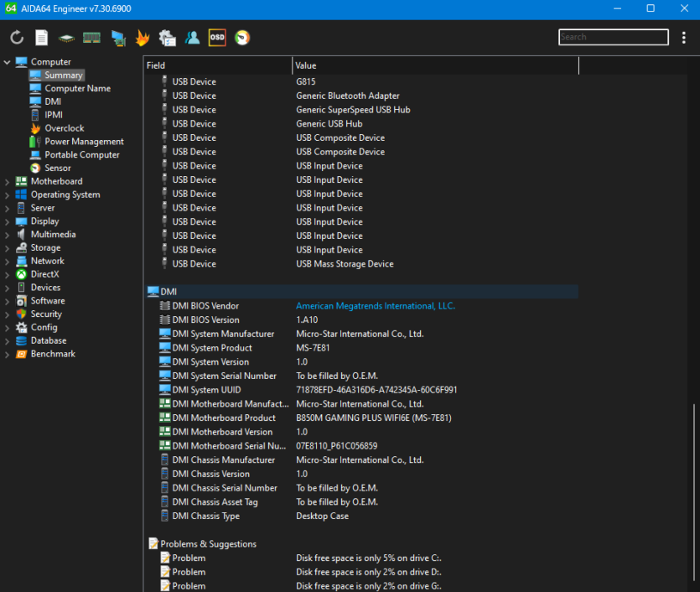The height and width of the screenshot is (592, 700).
Task: Open the motherboard chip toolbar icon
Action: click(66, 39)
